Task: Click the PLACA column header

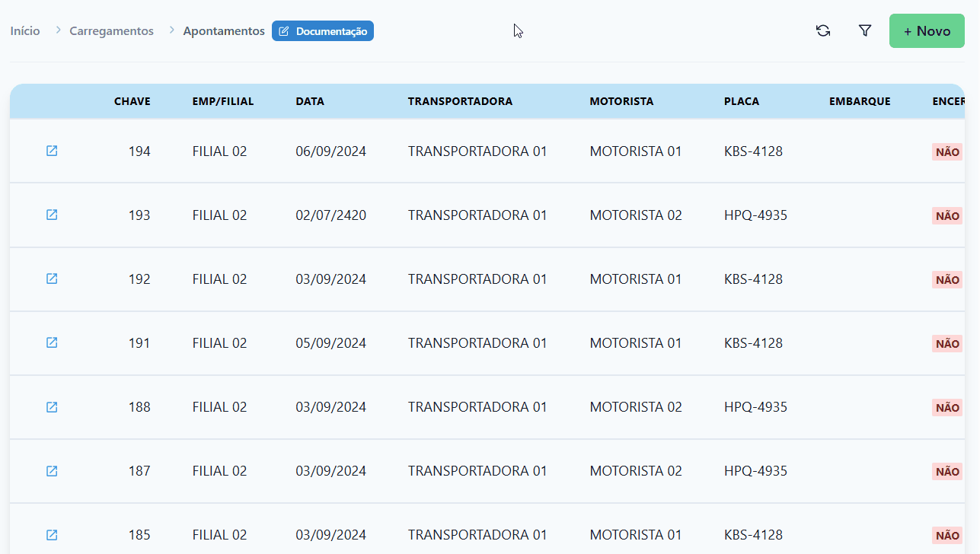Action: [742, 101]
